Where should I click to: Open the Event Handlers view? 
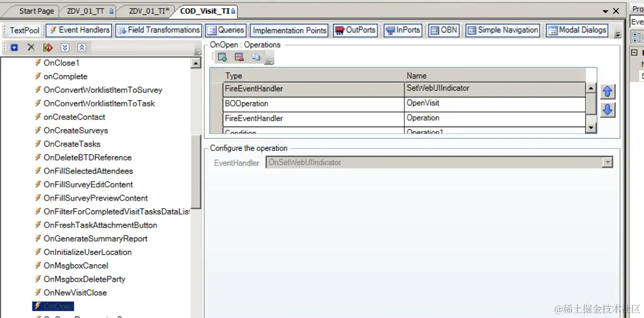pyautogui.click(x=79, y=30)
